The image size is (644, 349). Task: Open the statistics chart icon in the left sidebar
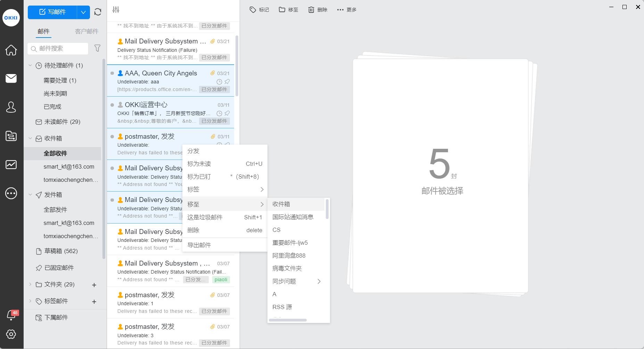click(x=11, y=164)
